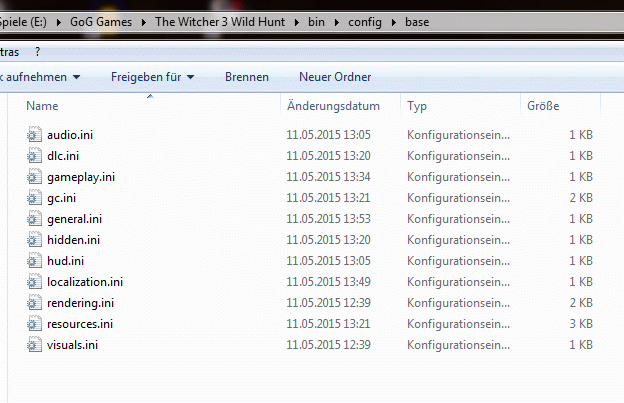Click date 11.05.2015 13:53 of general.ini
The image size is (624, 403).
pyautogui.click(x=328, y=219)
